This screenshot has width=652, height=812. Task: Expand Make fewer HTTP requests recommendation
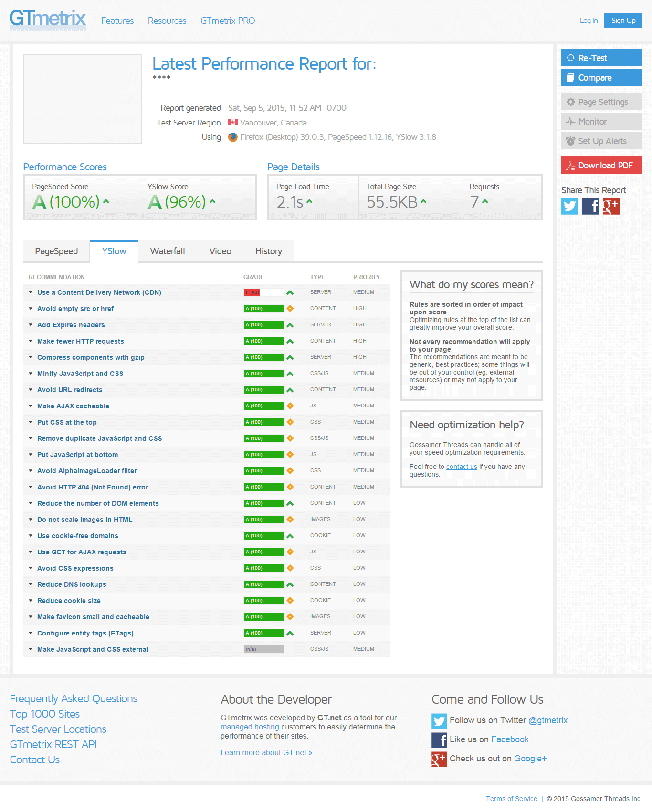[80, 341]
